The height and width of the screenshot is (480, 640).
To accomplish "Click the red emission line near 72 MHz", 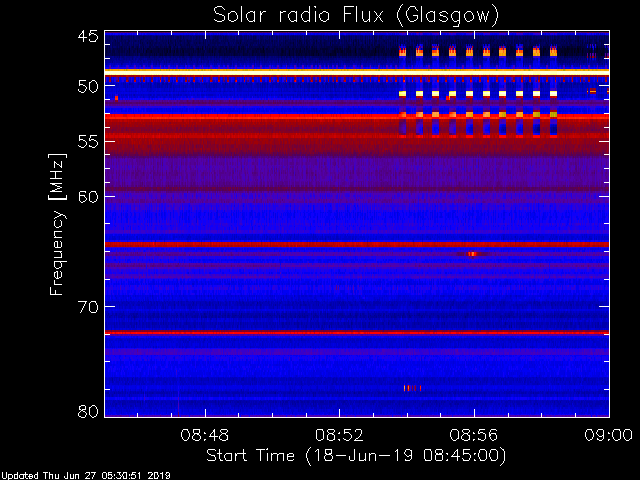I will 357,333.
